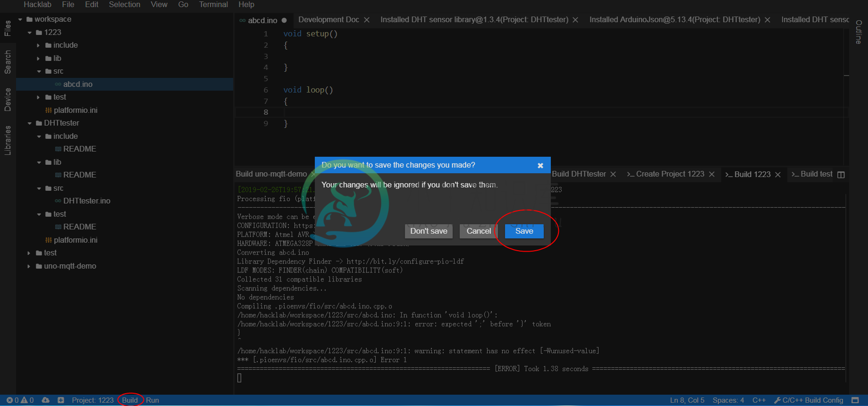868x406 pixels.
Task: Click the error count icon in status bar
Action: (9, 400)
